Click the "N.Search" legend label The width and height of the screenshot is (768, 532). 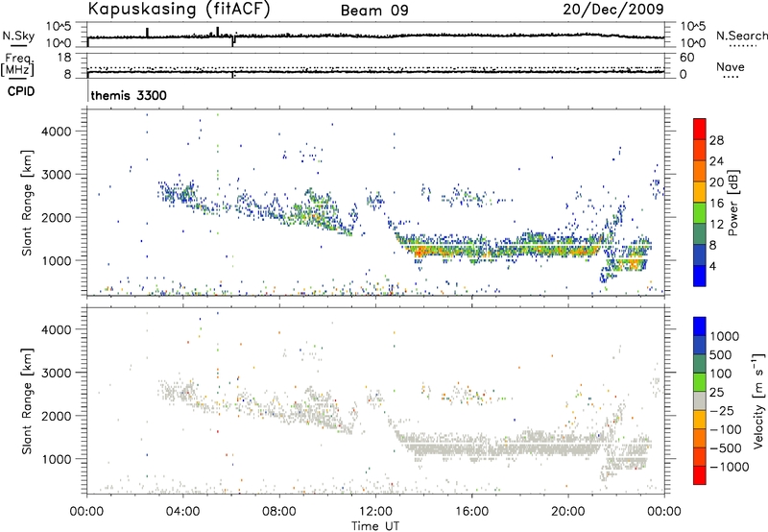click(x=741, y=36)
